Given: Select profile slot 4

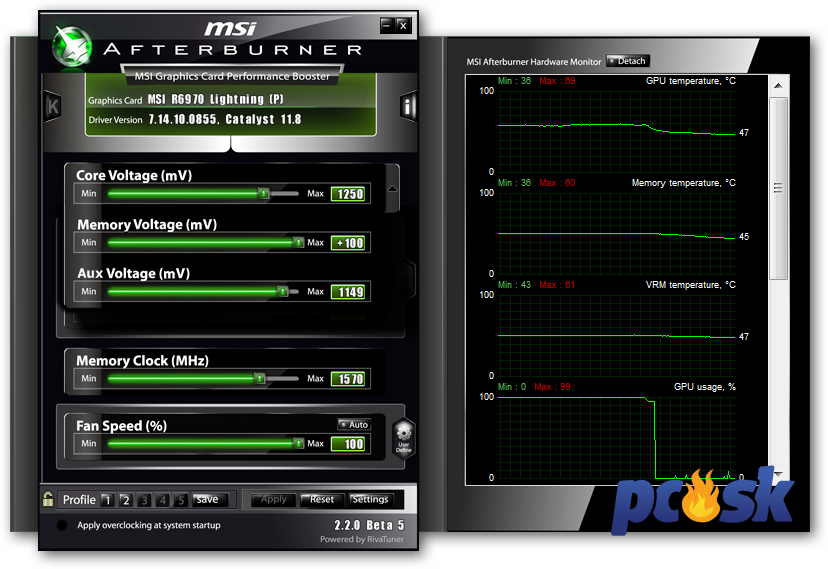Looking at the screenshot, I should [163, 500].
